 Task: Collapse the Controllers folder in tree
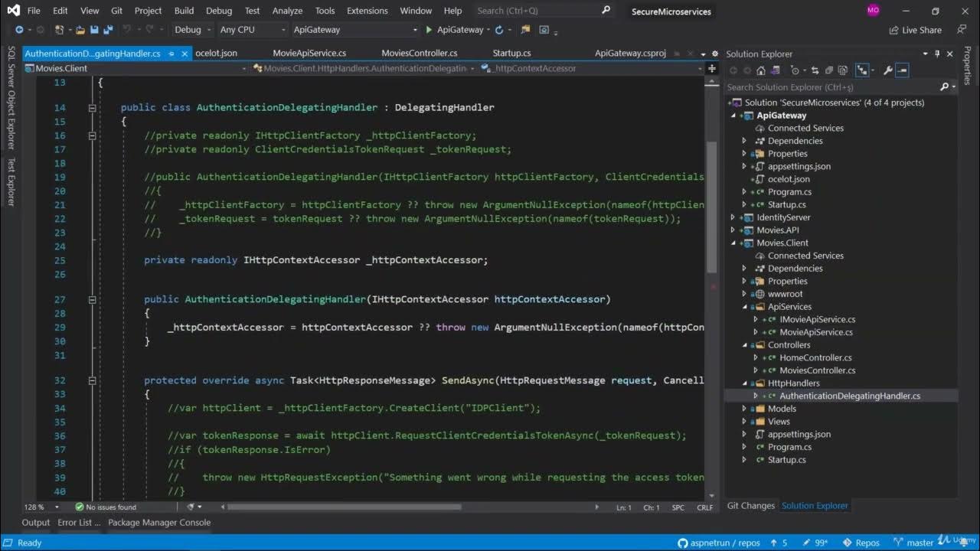click(744, 345)
